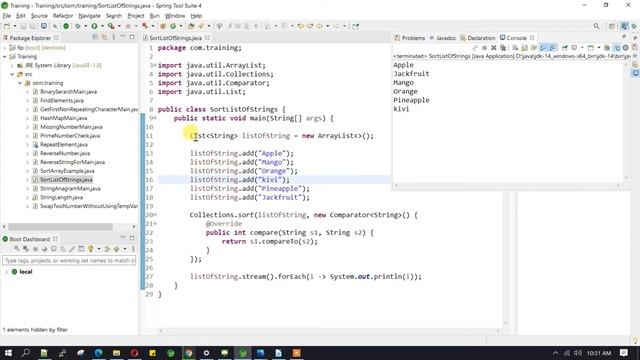Click the Terminate square icon in Console toolbar
This screenshot has width=640, height=360.
484,48
